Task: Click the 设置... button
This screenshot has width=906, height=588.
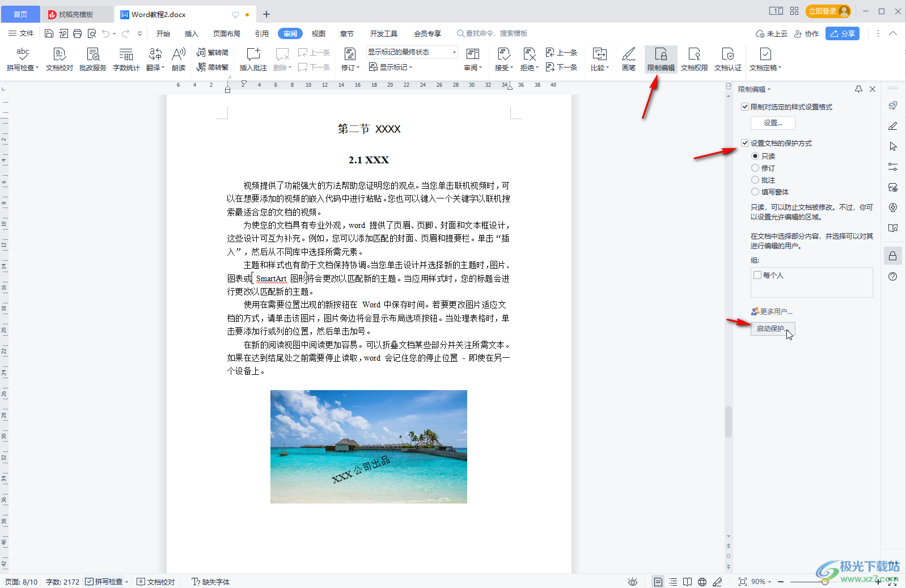Action: (x=773, y=123)
